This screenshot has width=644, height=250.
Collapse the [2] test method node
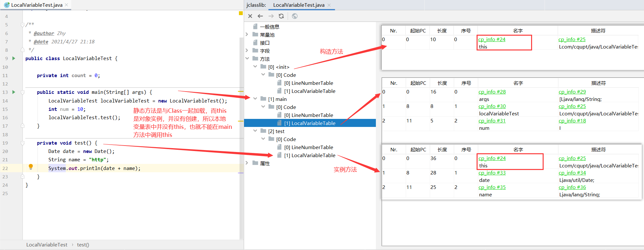[x=255, y=131]
